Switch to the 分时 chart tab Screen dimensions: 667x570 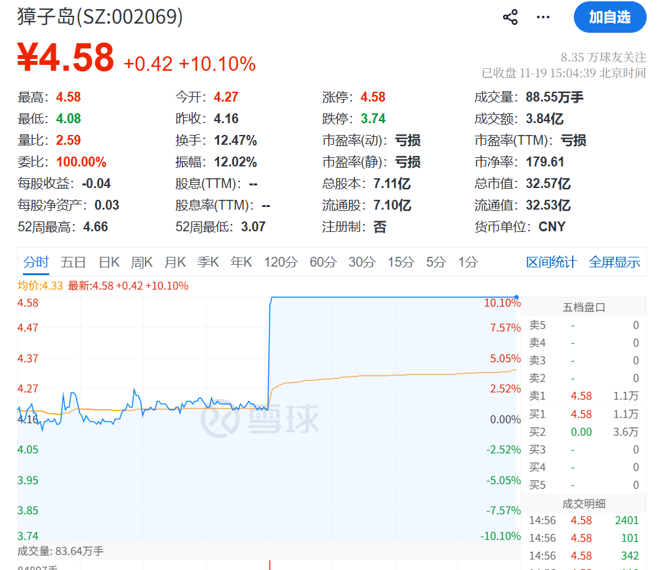(x=35, y=262)
